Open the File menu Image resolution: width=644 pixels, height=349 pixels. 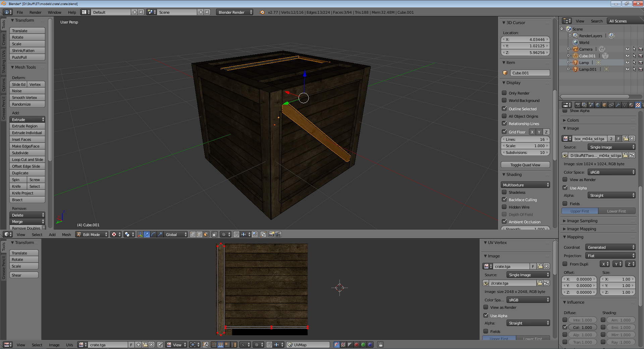click(x=20, y=12)
